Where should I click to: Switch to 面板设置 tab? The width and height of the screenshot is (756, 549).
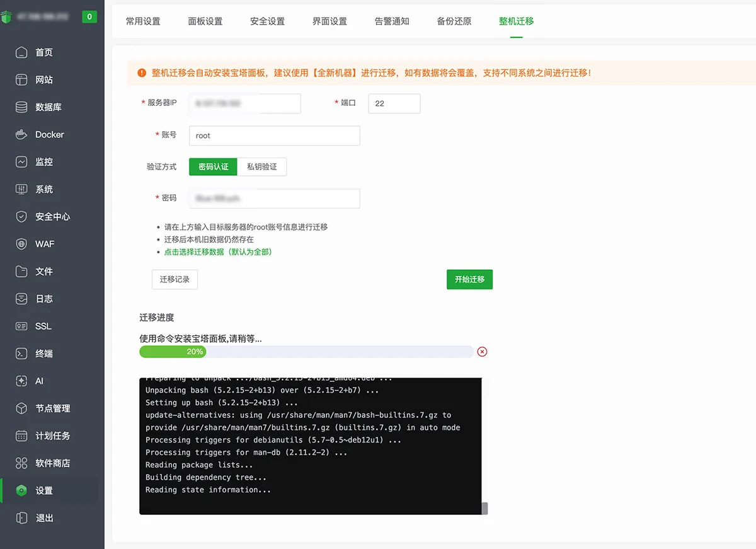pyautogui.click(x=205, y=21)
